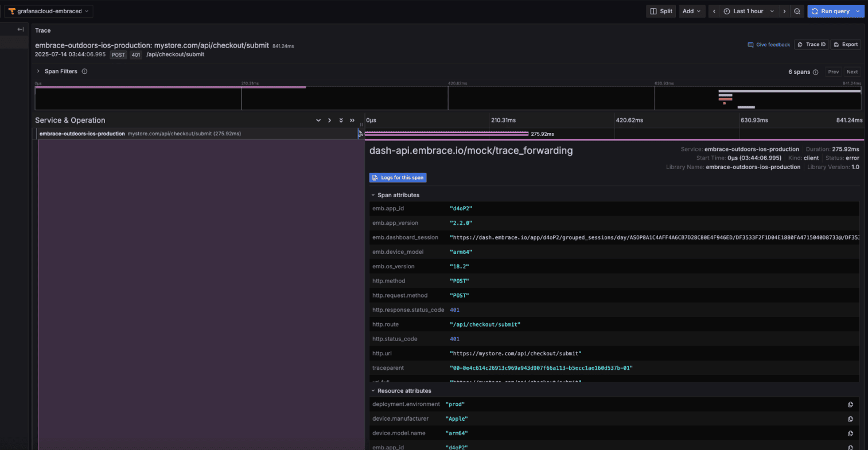Viewport: 868px width, 450px height.
Task: Click the http.method value "POST"
Action: 459,281
